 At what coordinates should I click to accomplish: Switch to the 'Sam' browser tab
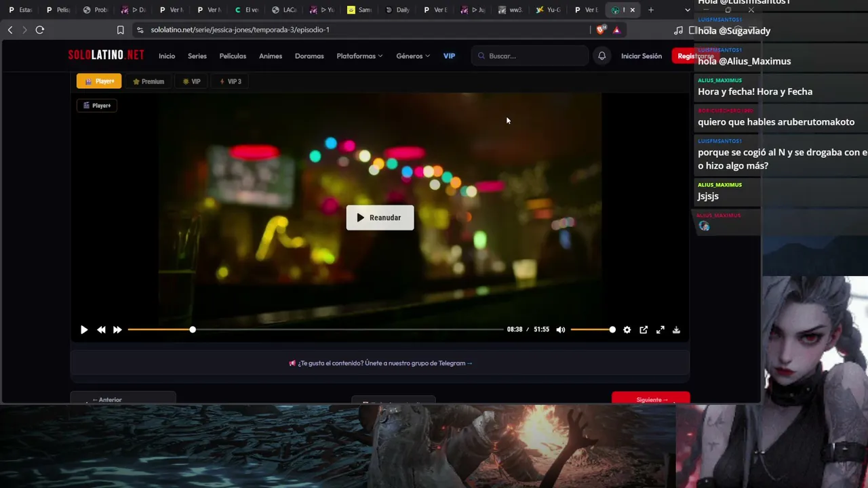[359, 10]
